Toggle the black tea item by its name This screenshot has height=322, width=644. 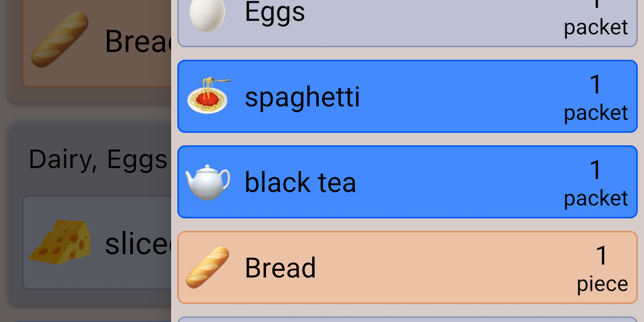pos(300,183)
